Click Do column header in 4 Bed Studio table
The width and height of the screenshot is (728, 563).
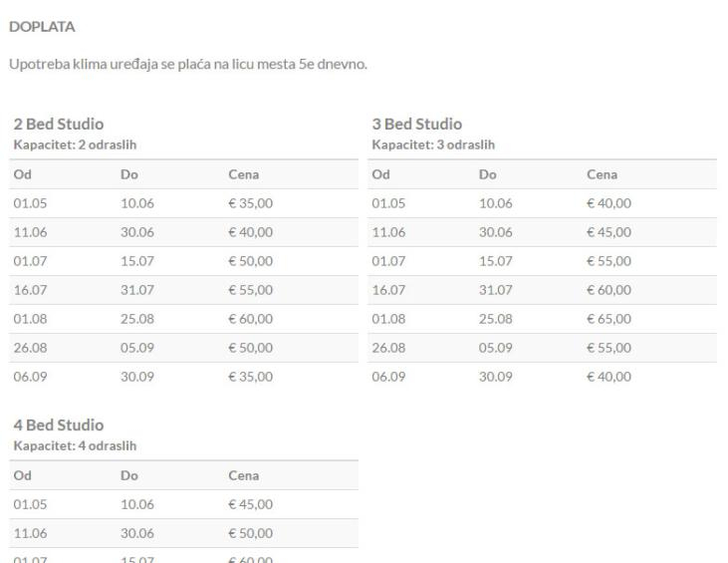(126, 476)
